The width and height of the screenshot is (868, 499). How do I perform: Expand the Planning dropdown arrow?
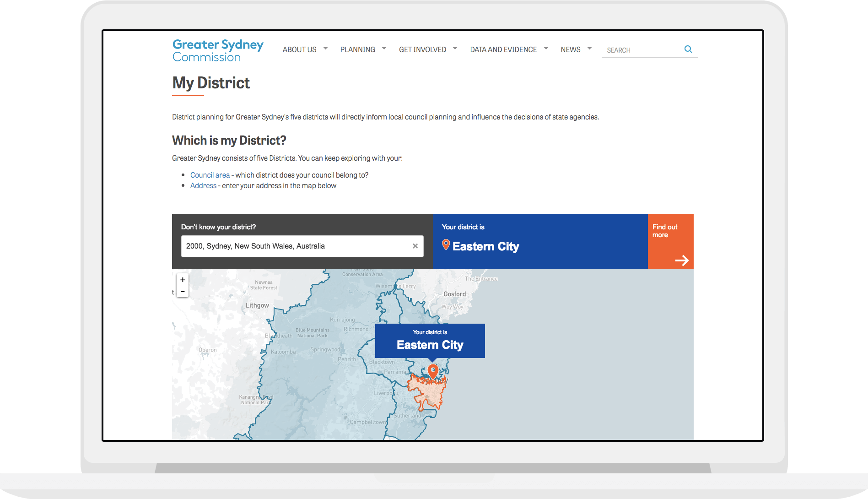tap(384, 48)
